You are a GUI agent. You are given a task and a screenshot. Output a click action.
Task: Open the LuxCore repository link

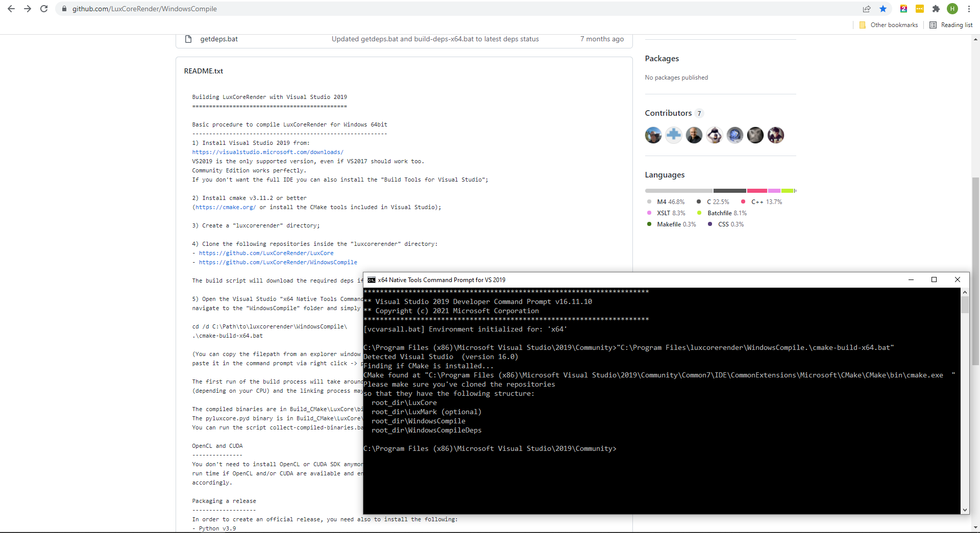pos(266,253)
